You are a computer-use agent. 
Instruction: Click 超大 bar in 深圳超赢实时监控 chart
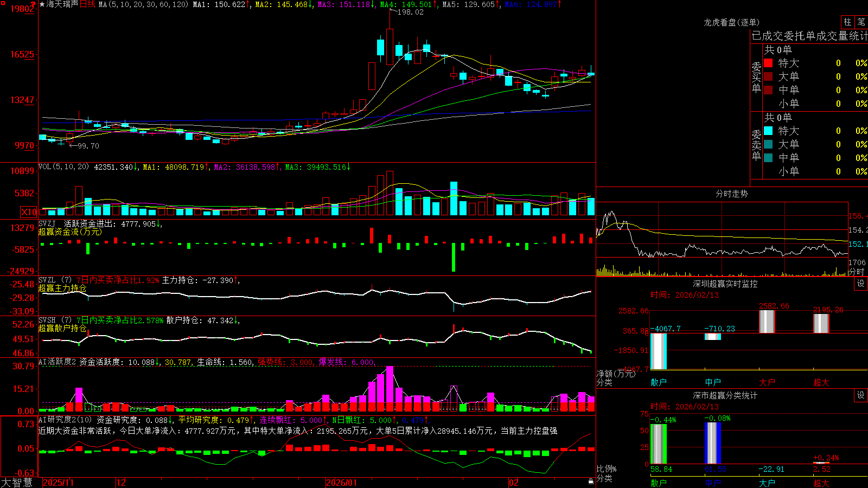[821, 323]
